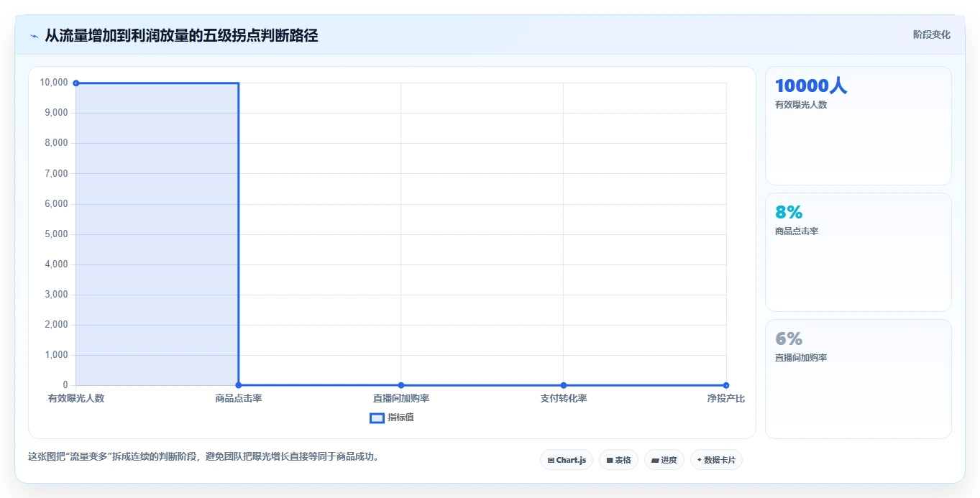
Task: Click the y-axis value 1,000
Action: (x=56, y=355)
